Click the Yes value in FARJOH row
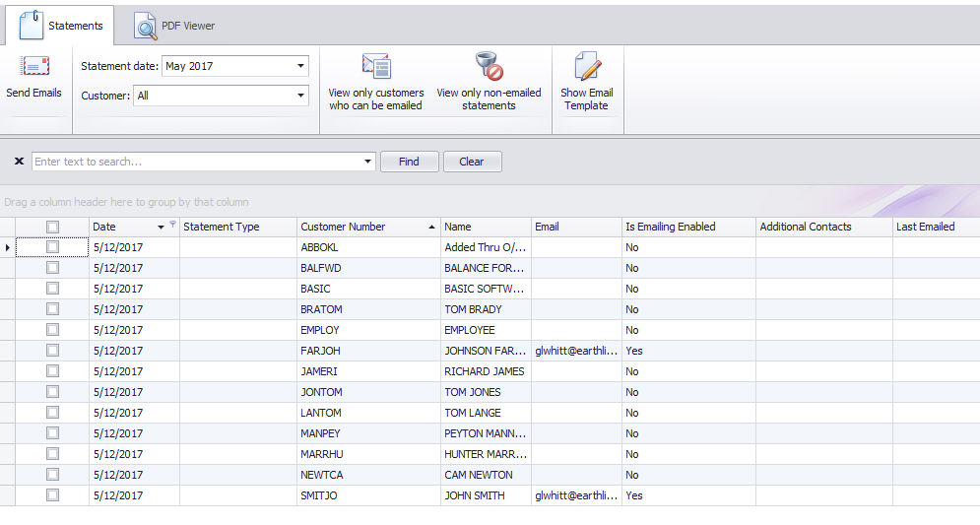The width and height of the screenshot is (980, 525). (x=634, y=351)
